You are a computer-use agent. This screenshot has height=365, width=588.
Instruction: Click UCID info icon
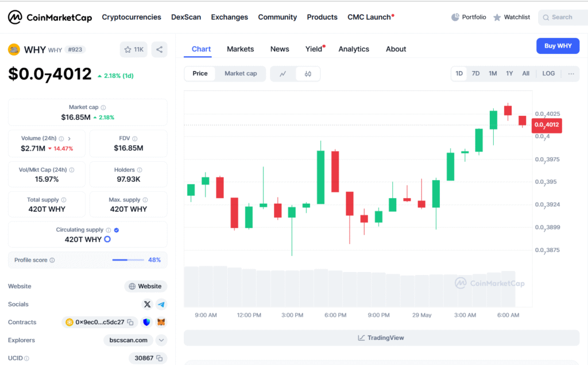pyautogui.click(x=26, y=358)
